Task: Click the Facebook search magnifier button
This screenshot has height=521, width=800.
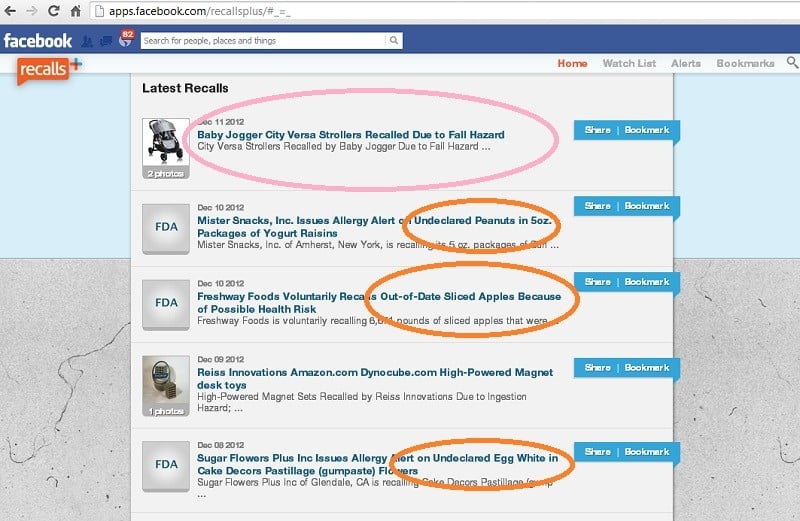Action: coord(394,40)
